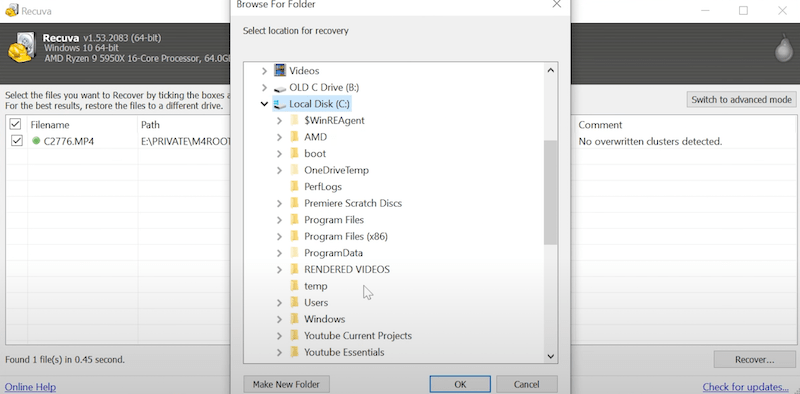
Task: Click the No overwritten clusters detected comment
Action: point(650,141)
